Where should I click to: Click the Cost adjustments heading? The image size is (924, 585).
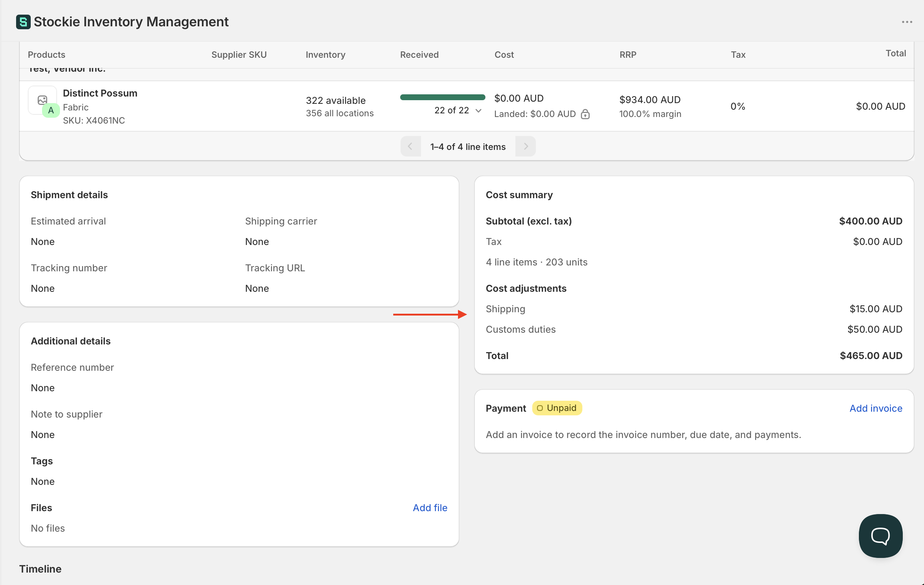point(526,288)
